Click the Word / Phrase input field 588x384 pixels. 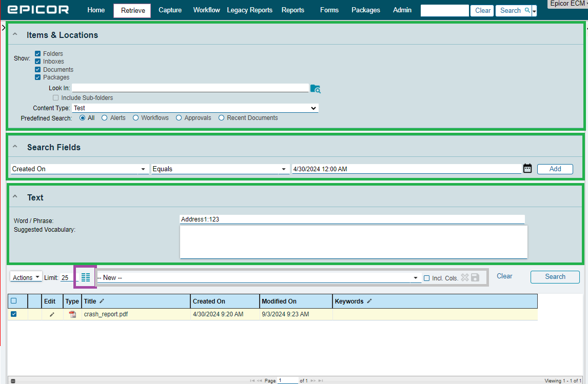(352, 219)
